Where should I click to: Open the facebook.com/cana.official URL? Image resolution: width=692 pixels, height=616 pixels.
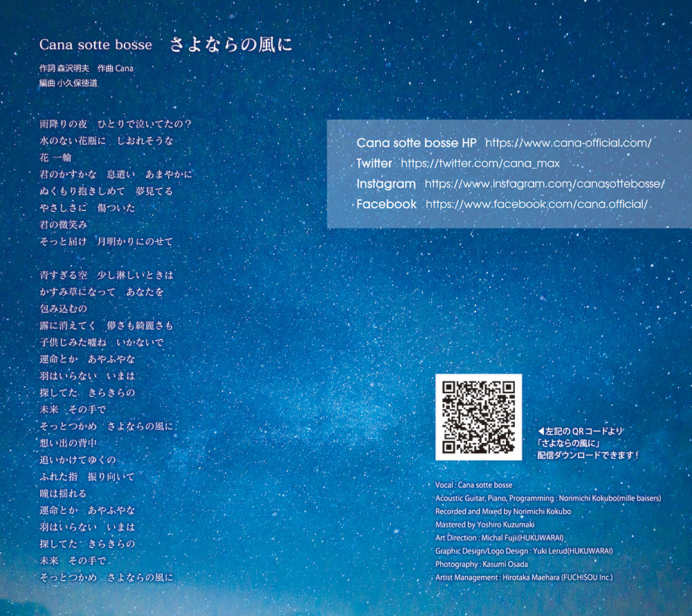pyautogui.click(x=536, y=204)
